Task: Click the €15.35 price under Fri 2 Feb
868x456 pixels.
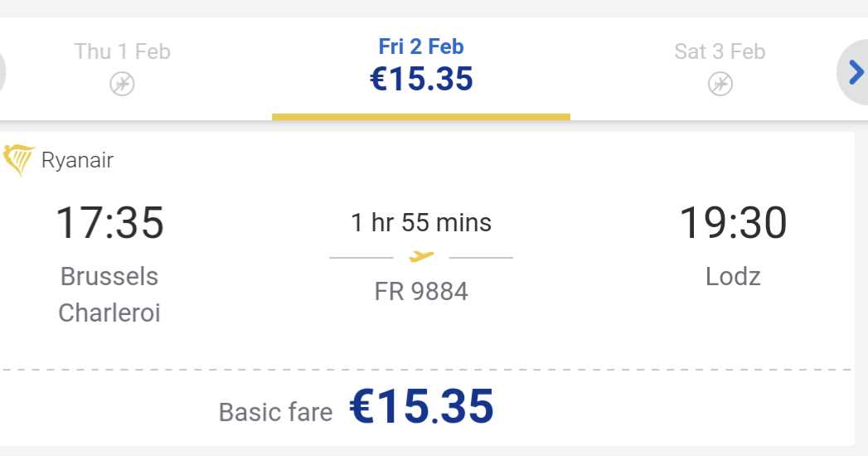Action: [x=421, y=79]
